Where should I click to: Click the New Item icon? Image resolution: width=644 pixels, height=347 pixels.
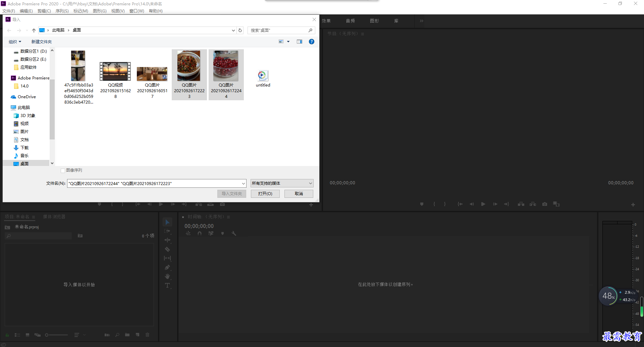[x=138, y=335]
